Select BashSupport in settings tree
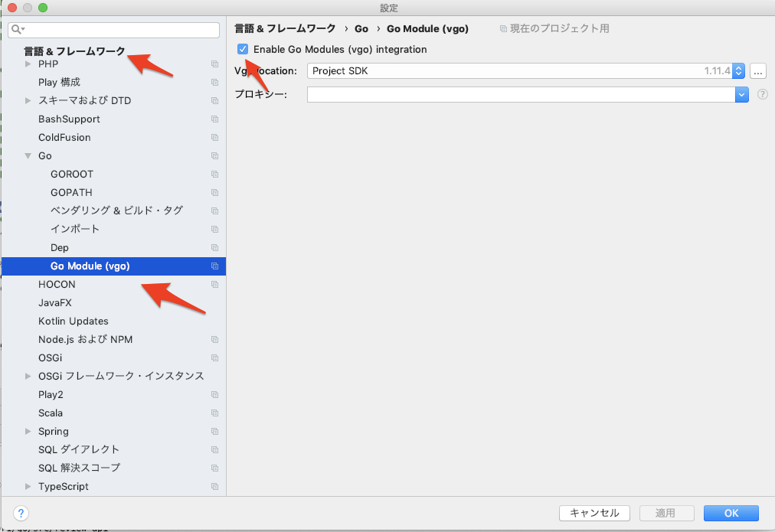 (x=69, y=119)
